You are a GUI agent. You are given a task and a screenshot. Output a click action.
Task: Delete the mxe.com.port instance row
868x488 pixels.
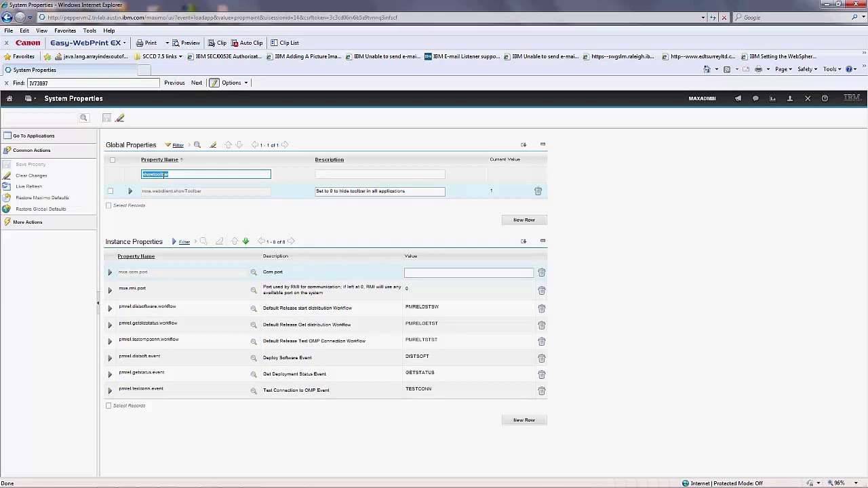coord(541,272)
